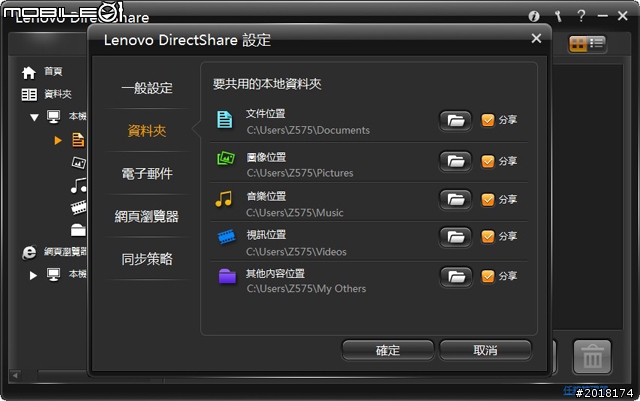Click the blue document icon for 文件位置
The width and height of the screenshot is (640, 401).
tap(224, 120)
